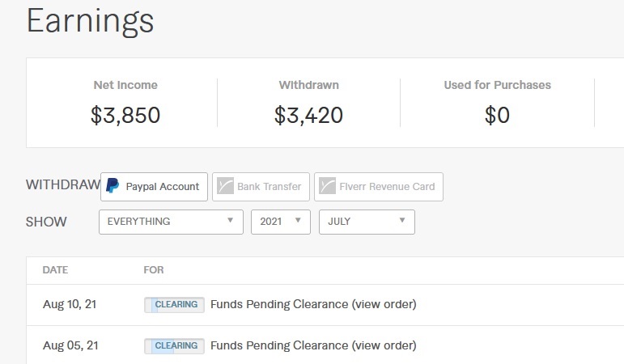
Task: Open the EVERYTHING filter dropdown
Action: pyautogui.click(x=171, y=222)
